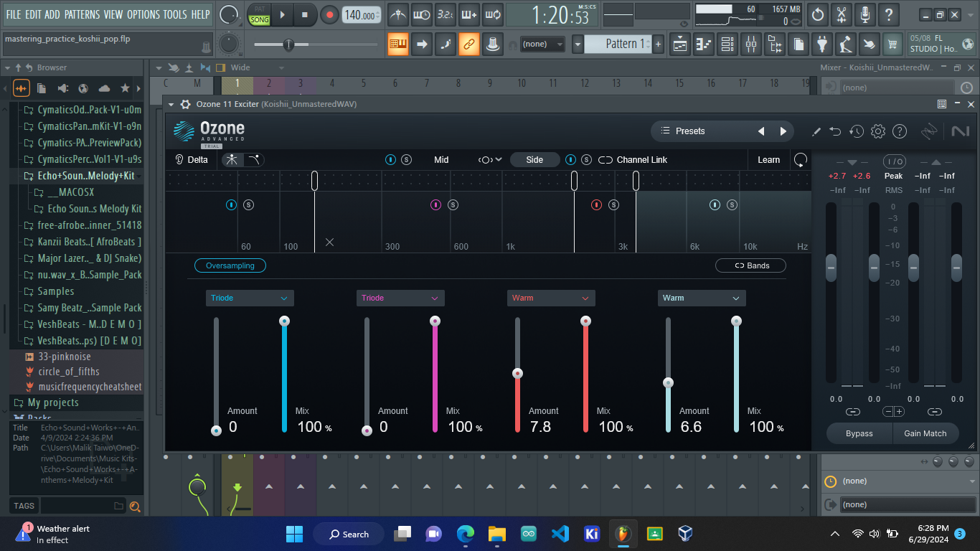The image size is (980, 551).
Task: Open the Mid/Side channel mode dropdown
Action: [490, 160]
